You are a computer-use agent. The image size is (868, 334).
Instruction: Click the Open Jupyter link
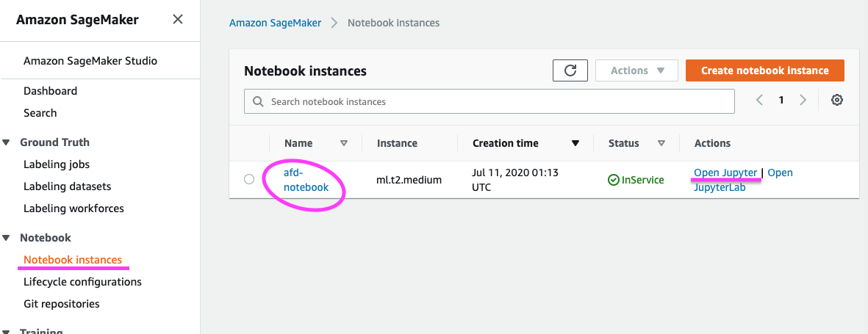click(x=725, y=173)
